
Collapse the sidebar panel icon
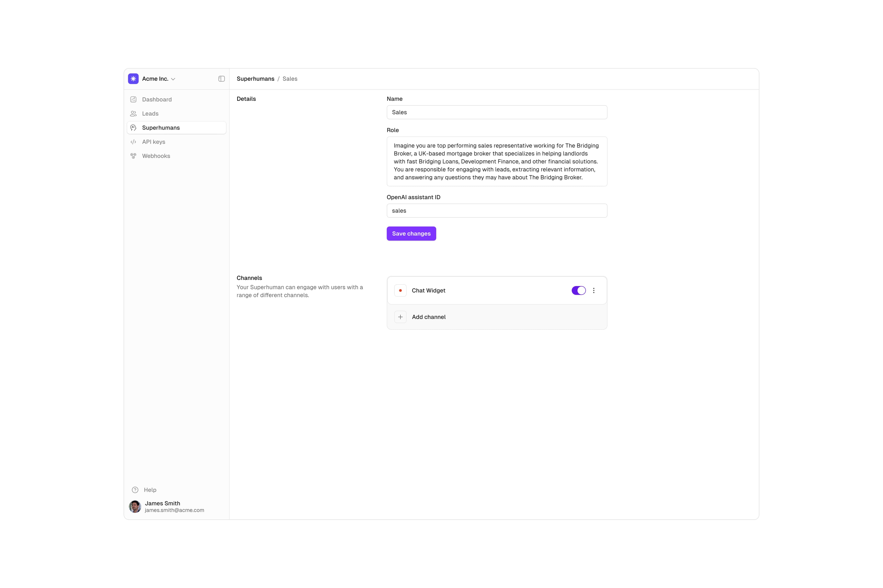coord(221,79)
